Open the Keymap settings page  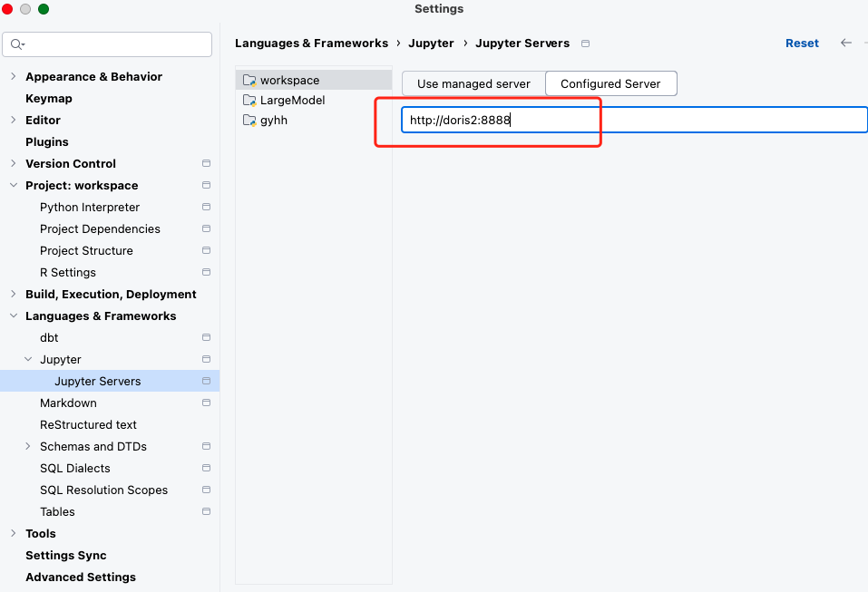coord(49,99)
